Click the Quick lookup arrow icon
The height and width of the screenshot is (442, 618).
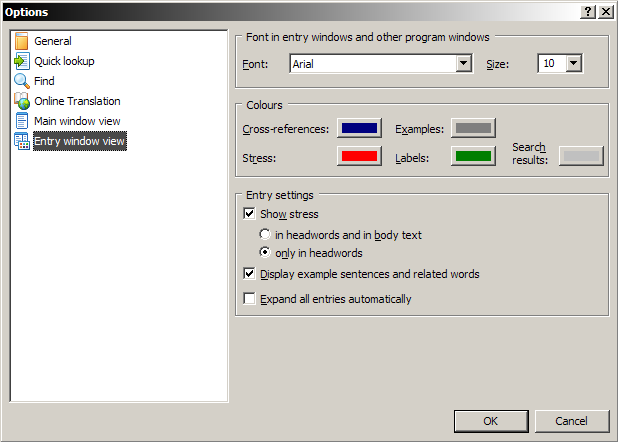tap(22, 61)
